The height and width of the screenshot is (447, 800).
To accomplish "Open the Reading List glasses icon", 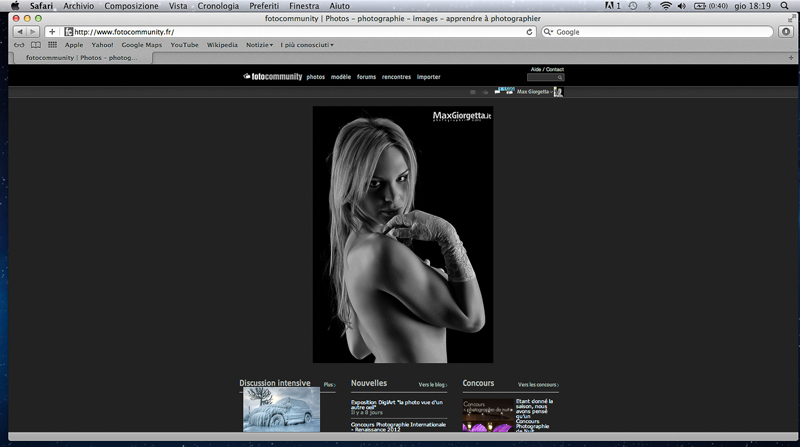I will point(19,45).
